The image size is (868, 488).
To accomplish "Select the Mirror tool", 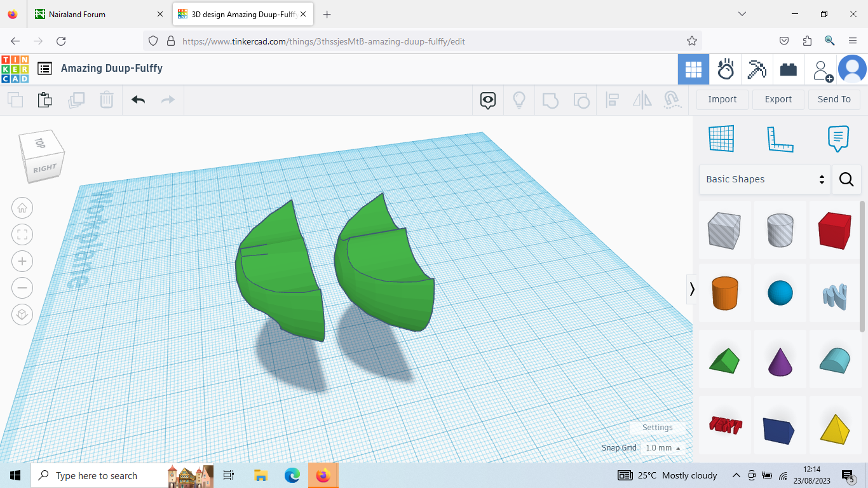I will coord(642,100).
